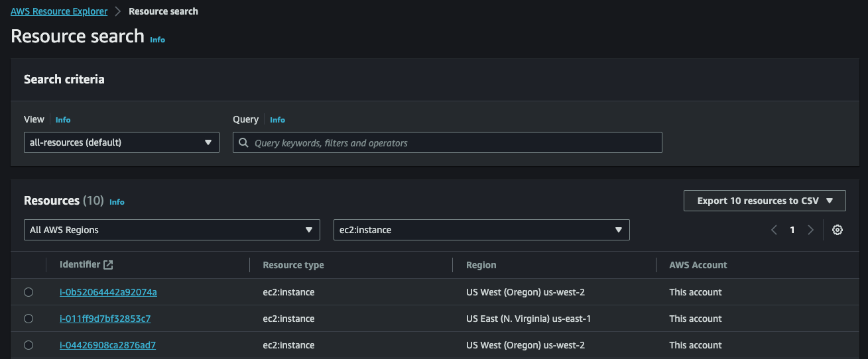Open the ec2:instance resource type dropdown
Image resolution: width=868 pixels, height=359 pixels.
(481, 230)
